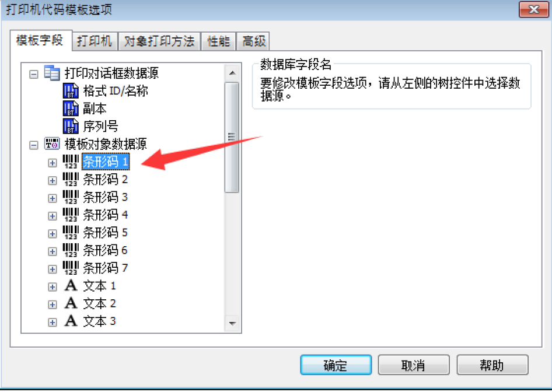552x392 pixels.
Task: Click the text A icon for 文本 2
Action: point(71,303)
